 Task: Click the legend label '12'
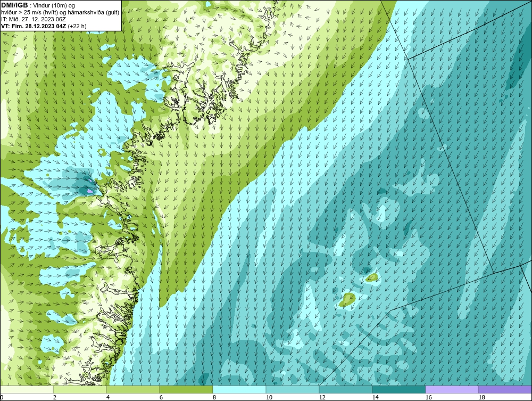(322, 397)
